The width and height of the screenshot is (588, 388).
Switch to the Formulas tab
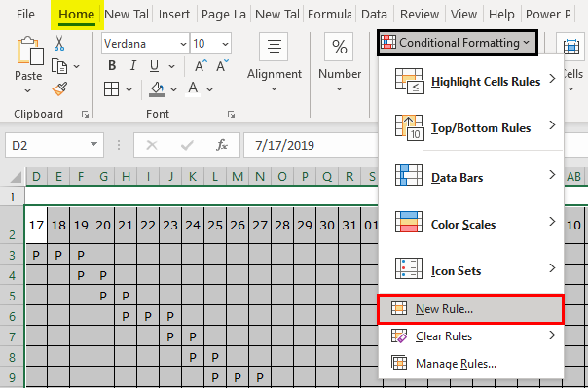(x=329, y=15)
